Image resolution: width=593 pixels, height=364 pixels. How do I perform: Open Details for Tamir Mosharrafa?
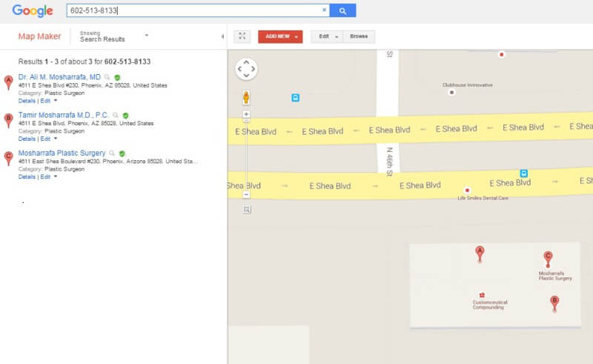coord(27,139)
